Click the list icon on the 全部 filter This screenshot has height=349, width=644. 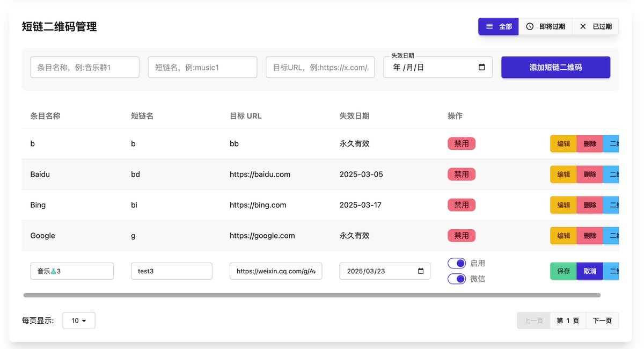(490, 26)
